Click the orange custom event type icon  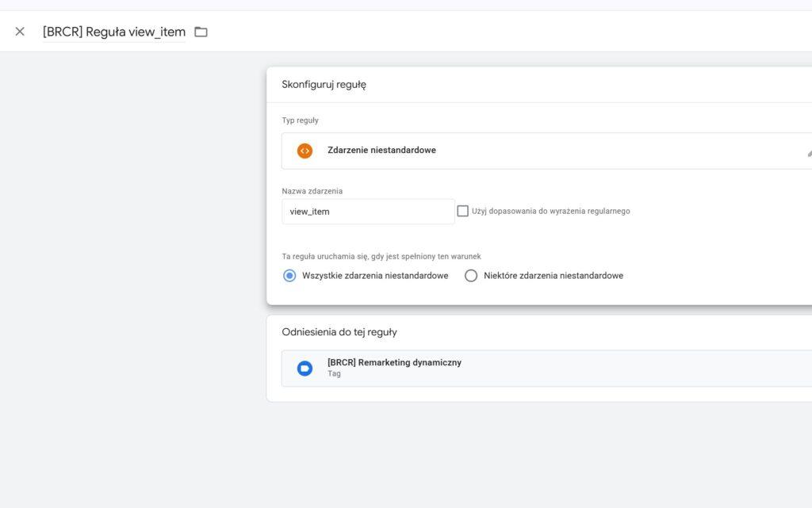(x=304, y=151)
